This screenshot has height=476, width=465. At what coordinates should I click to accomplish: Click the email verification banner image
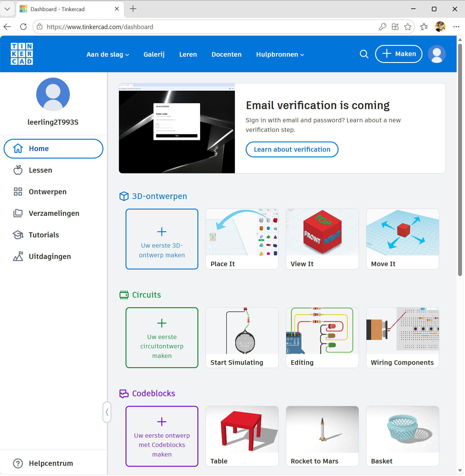(177, 128)
